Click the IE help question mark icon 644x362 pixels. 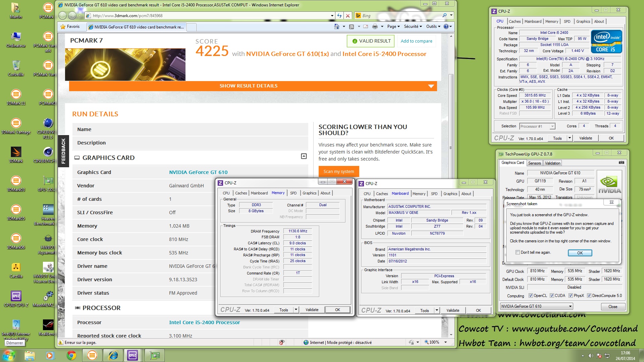pyautogui.click(x=446, y=26)
